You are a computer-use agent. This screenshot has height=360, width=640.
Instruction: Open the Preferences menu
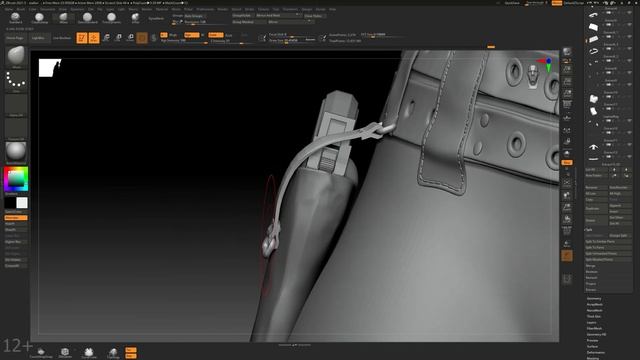coord(205,9)
